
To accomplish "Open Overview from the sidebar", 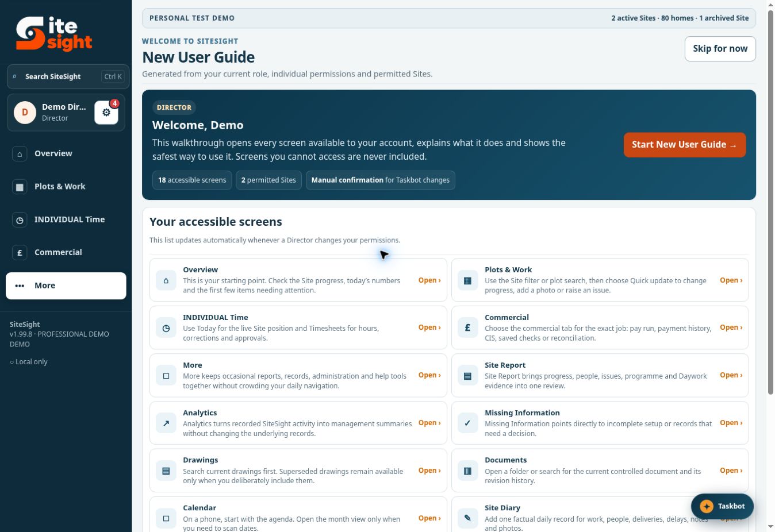I will (66, 153).
